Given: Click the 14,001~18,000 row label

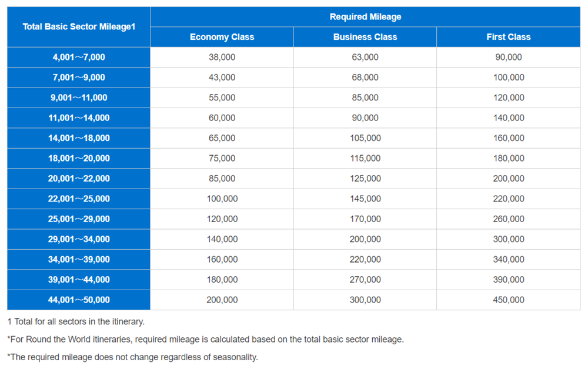Looking at the screenshot, I should [x=79, y=138].
